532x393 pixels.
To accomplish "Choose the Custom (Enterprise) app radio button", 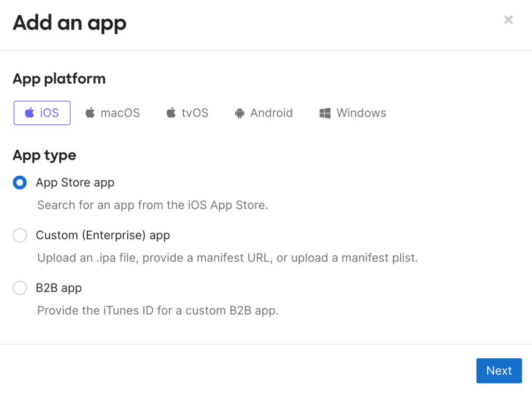I will pyautogui.click(x=20, y=235).
